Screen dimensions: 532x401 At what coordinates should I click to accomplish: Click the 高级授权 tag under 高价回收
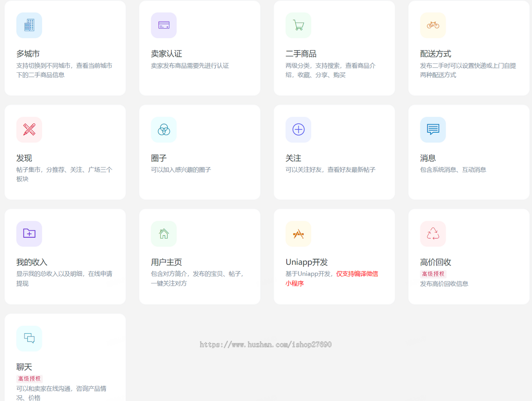[433, 274]
